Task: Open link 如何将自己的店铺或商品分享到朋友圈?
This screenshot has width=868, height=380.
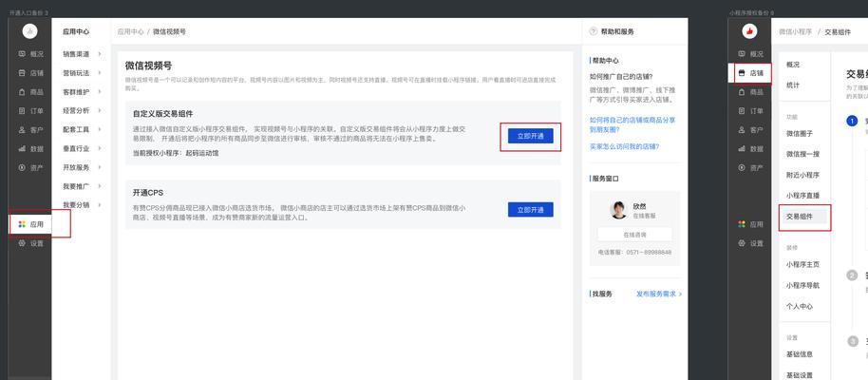Action: [632, 124]
